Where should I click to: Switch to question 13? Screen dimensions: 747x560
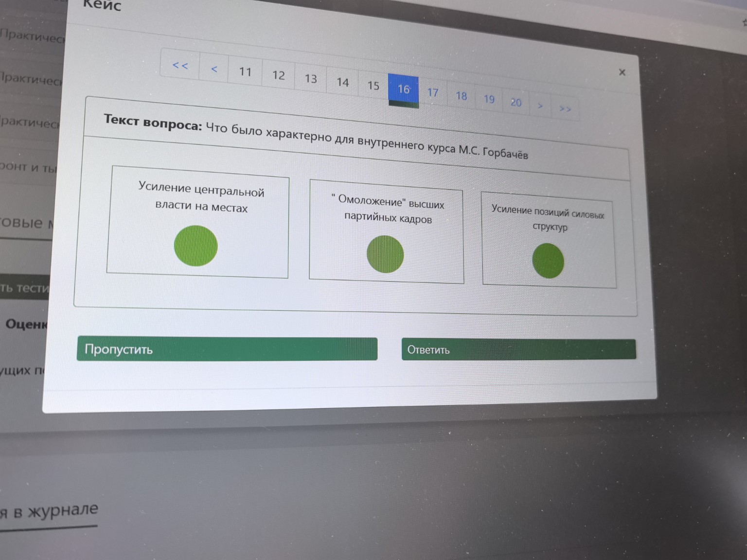pos(311,79)
